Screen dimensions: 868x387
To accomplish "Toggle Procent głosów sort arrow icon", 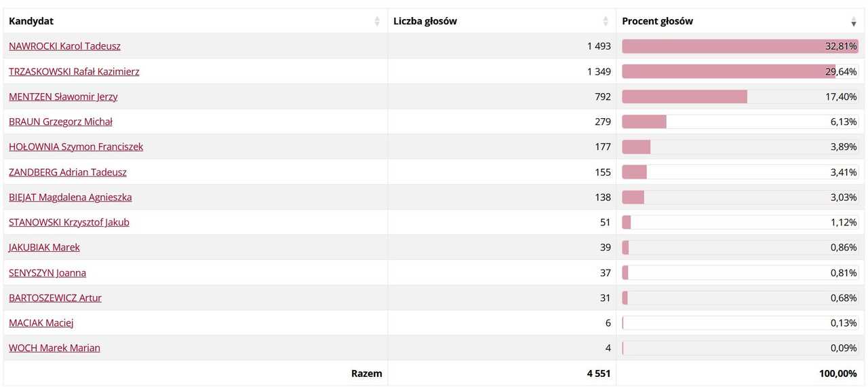I will 854,22.
